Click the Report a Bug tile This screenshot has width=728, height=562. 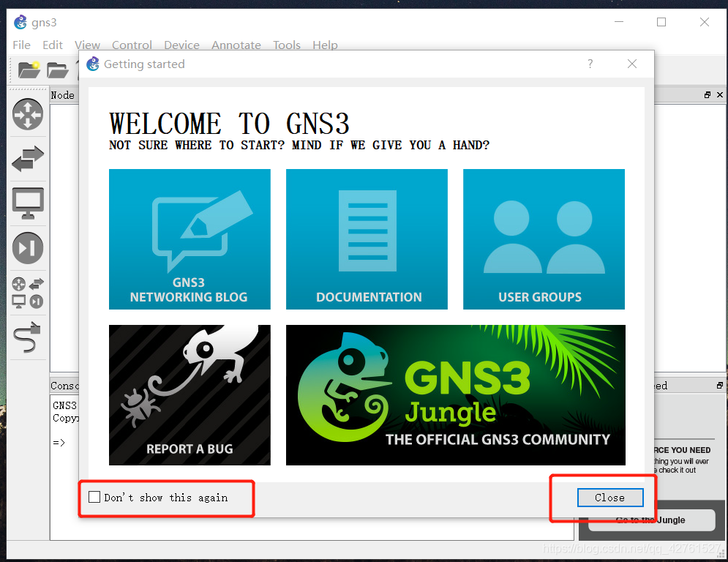(x=189, y=395)
